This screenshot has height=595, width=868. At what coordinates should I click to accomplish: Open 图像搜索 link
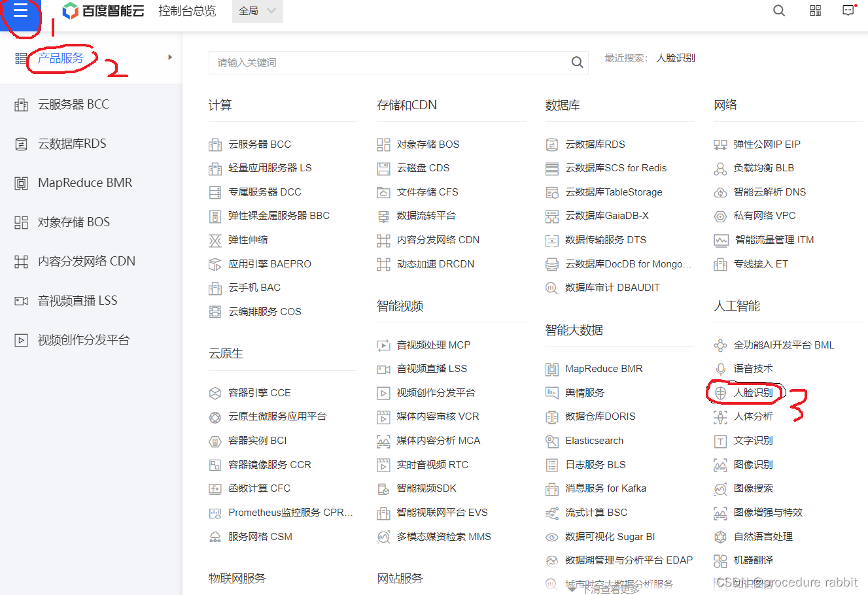click(x=753, y=488)
